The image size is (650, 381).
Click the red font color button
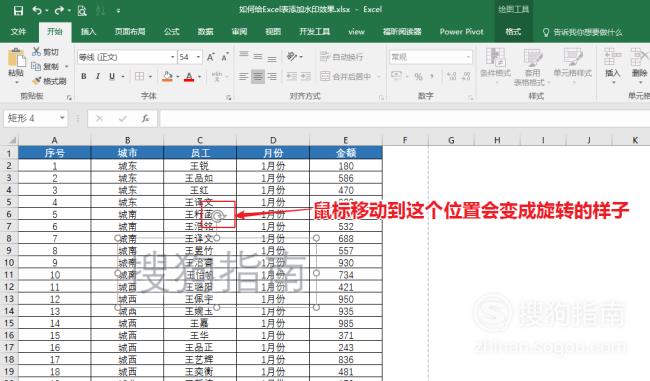189,77
